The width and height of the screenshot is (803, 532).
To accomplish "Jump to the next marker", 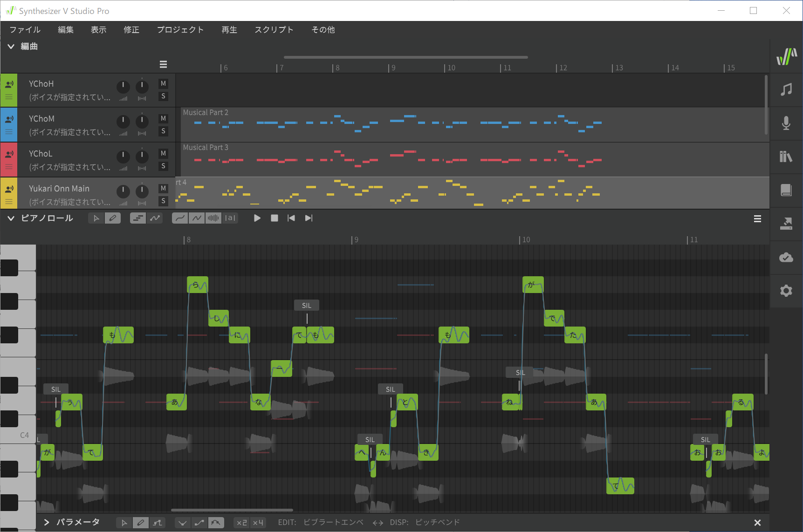I will 309,218.
